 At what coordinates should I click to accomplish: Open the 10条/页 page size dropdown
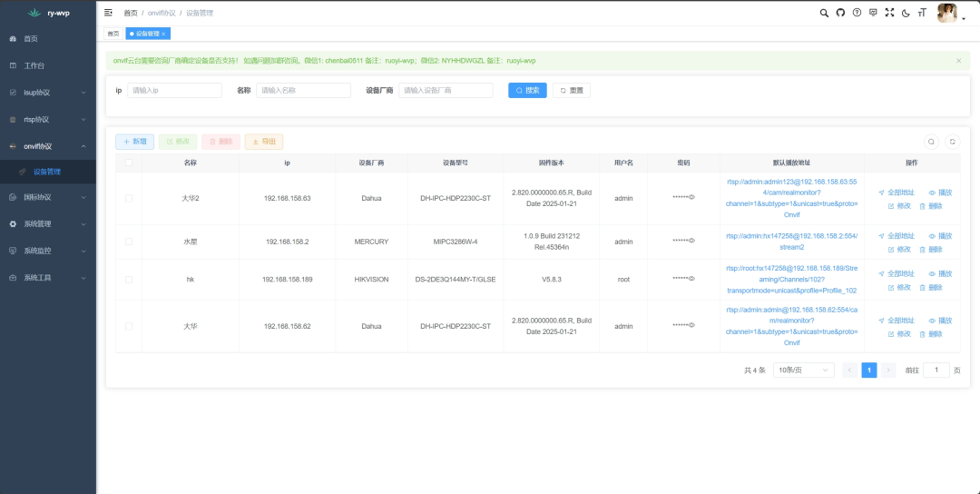point(804,370)
